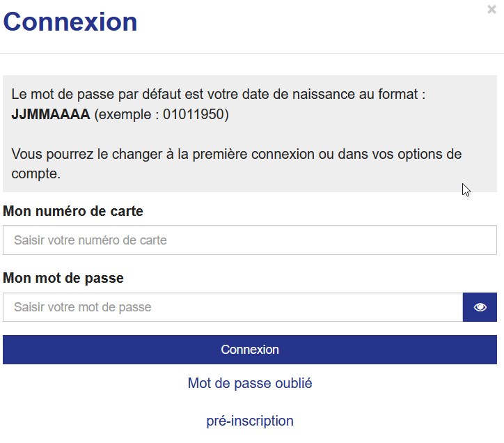Screen dimensions: 504x443
Task: Click the 'Connexion' dialog heading
Action: (x=70, y=22)
